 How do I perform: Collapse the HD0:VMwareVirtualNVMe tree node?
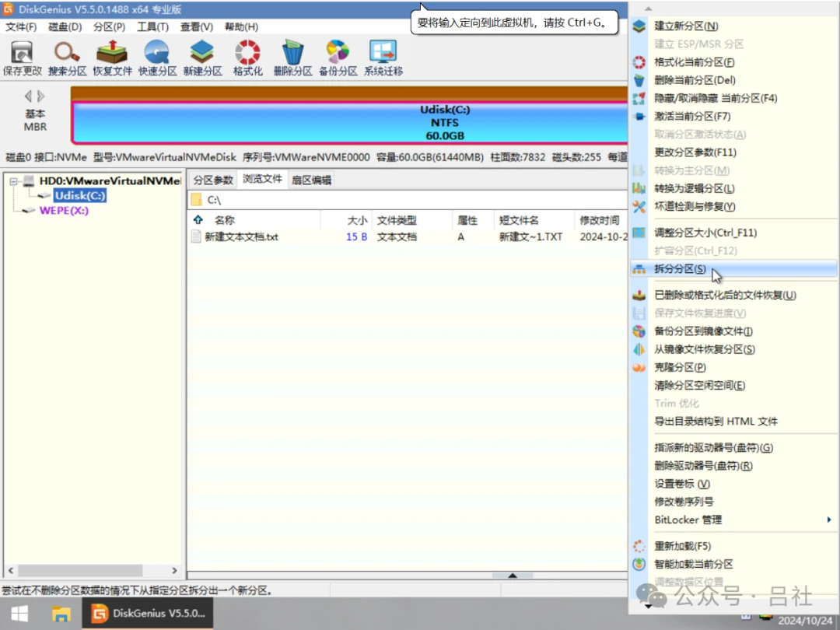click(13, 181)
